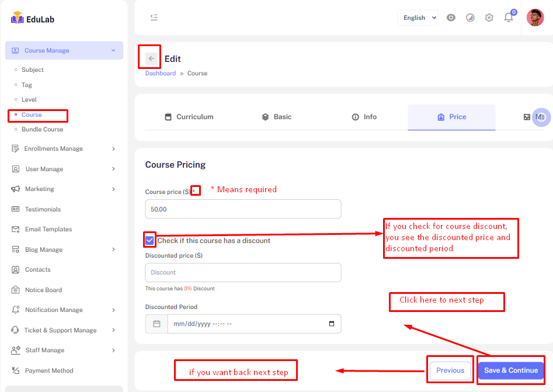This screenshot has width=553, height=392.
Task: Click the back arrow beside Edit
Action: [151, 58]
